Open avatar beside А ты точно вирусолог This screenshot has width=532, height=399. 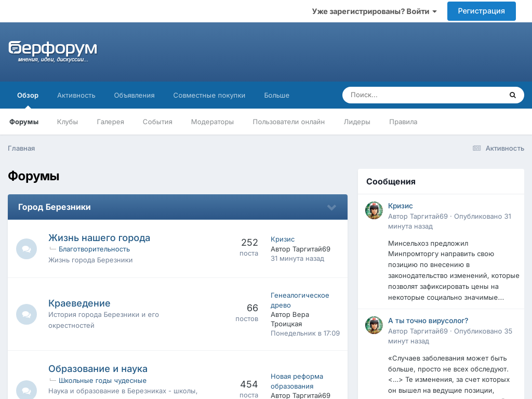click(x=374, y=325)
